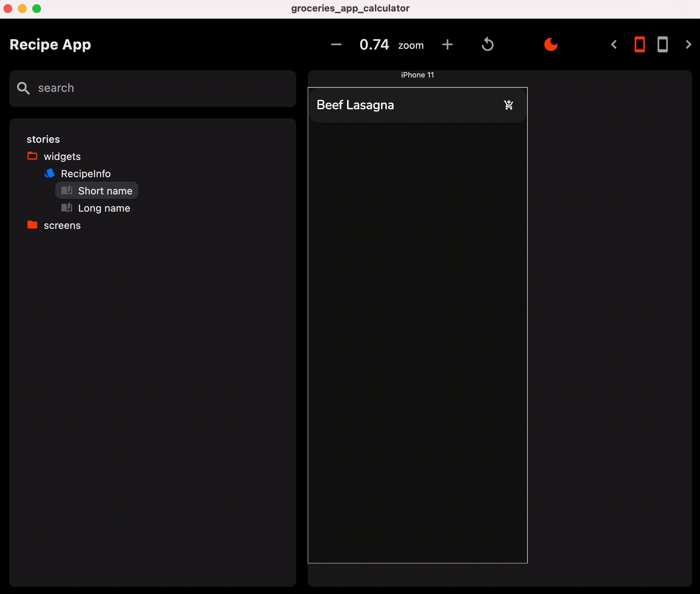Screen dimensions: 700x594
Task: Click the zoom in plus icon
Action: tap(447, 44)
